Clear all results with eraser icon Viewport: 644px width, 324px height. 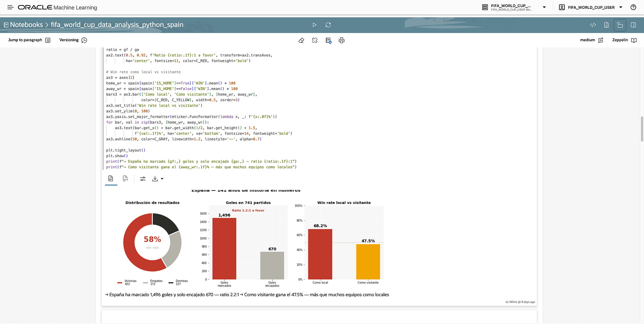coord(301,40)
